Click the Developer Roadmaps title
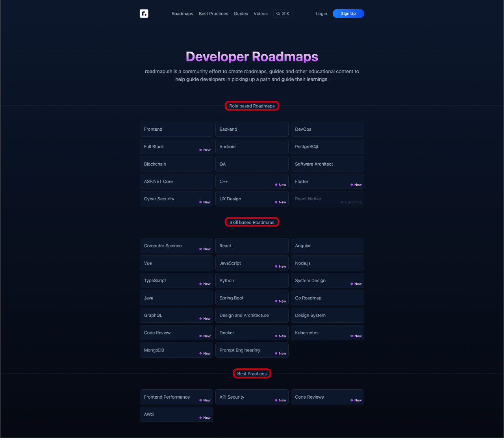Viewport: 504px width, 440px height. [252, 57]
